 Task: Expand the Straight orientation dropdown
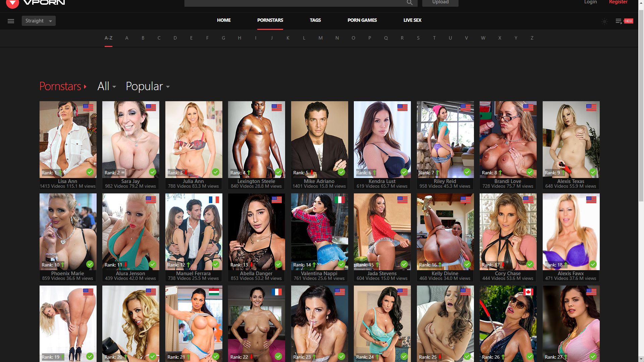point(39,21)
